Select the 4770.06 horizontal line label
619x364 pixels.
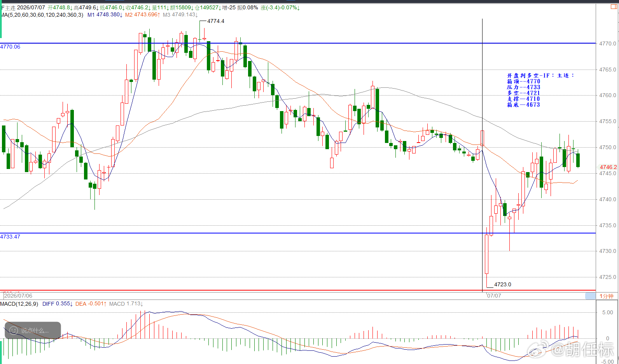10,47
